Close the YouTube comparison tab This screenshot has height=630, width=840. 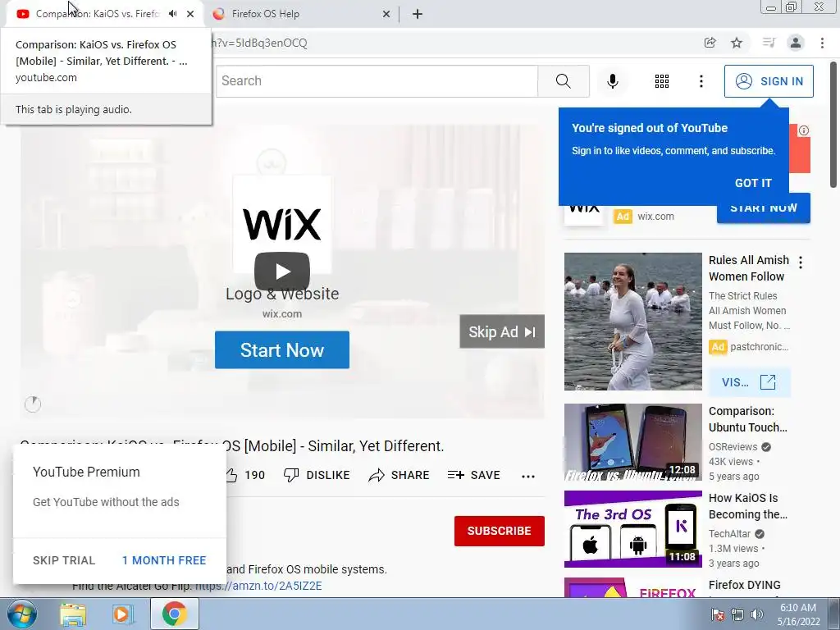pos(190,14)
